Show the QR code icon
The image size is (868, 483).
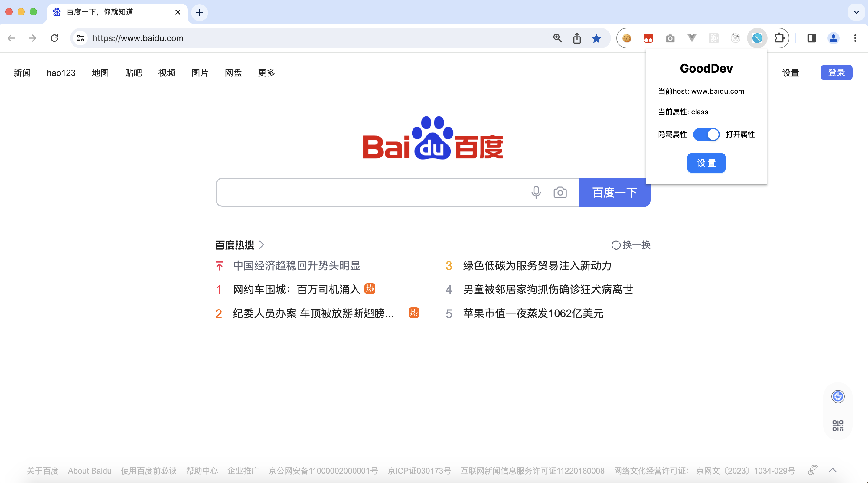(x=838, y=425)
